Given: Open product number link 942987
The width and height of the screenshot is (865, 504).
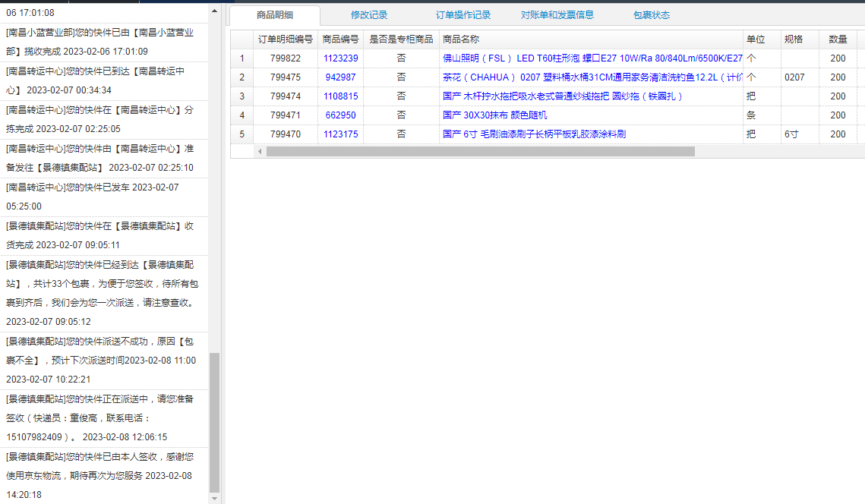Looking at the screenshot, I should point(340,77).
